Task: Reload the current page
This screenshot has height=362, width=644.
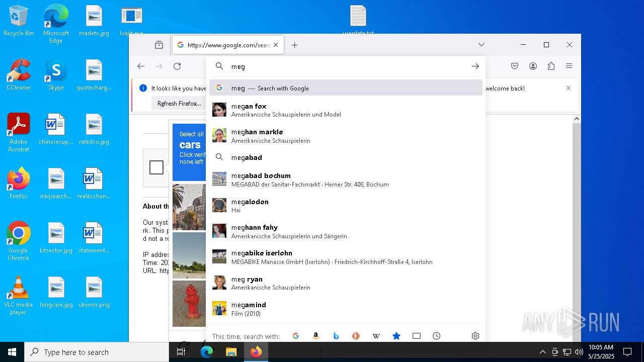Action: point(177,66)
